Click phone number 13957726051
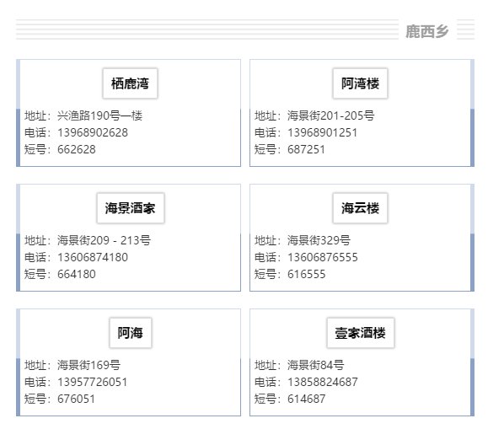Screen dimensions: 504x429 click(x=92, y=382)
